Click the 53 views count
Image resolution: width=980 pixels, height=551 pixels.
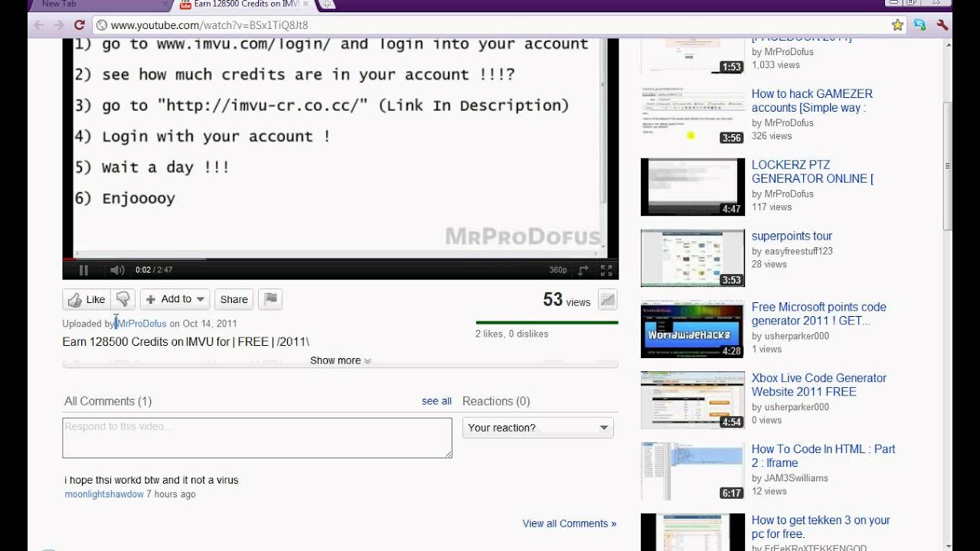[567, 300]
